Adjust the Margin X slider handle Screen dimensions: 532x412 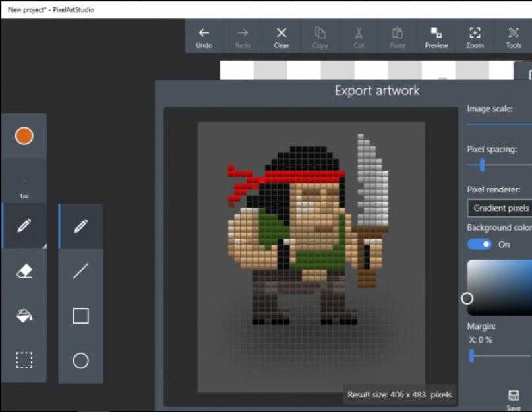click(x=471, y=356)
